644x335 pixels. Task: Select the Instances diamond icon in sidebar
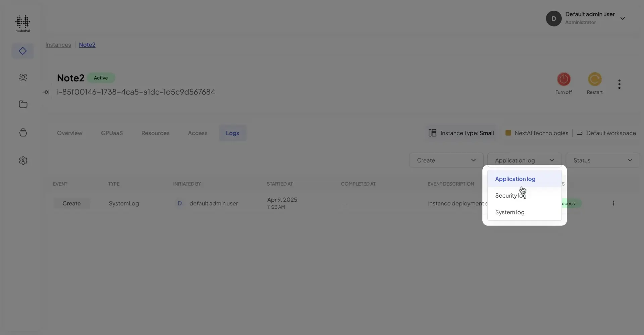pos(22,51)
